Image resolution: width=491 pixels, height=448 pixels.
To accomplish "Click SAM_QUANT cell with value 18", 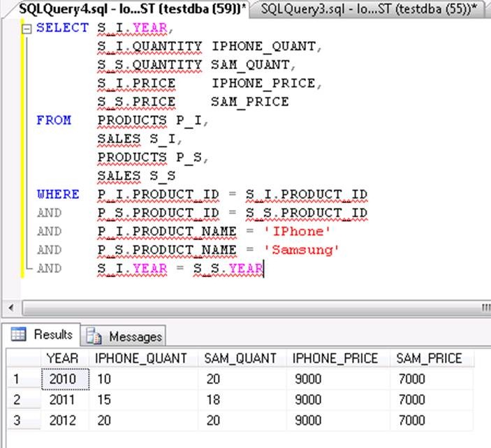I will pyautogui.click(x=242, y=400).
